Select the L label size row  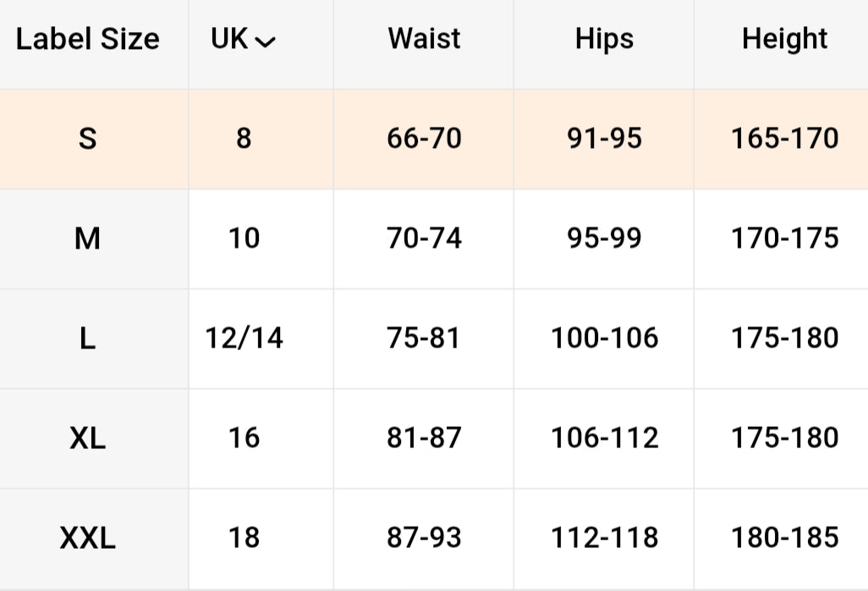click(x=88, y=338)
